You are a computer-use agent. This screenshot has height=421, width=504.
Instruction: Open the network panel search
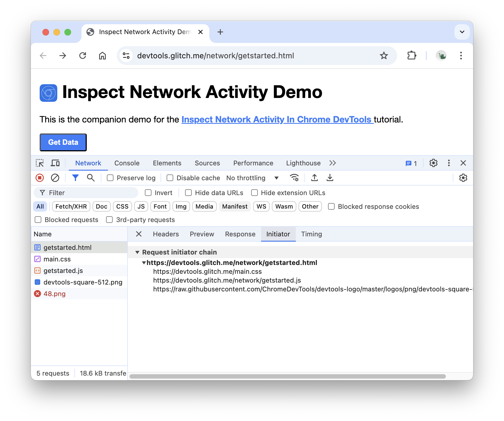coord(91,178)
